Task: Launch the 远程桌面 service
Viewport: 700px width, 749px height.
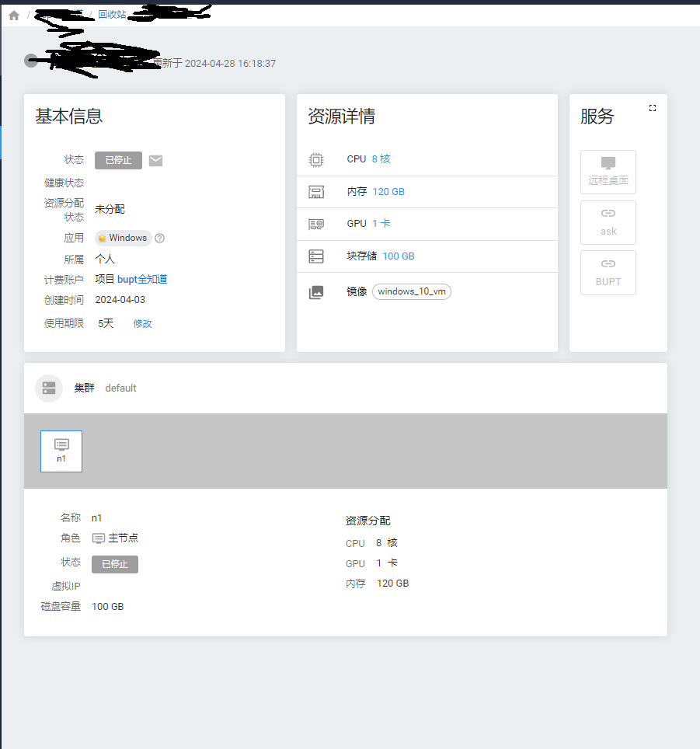Action: 608,172
